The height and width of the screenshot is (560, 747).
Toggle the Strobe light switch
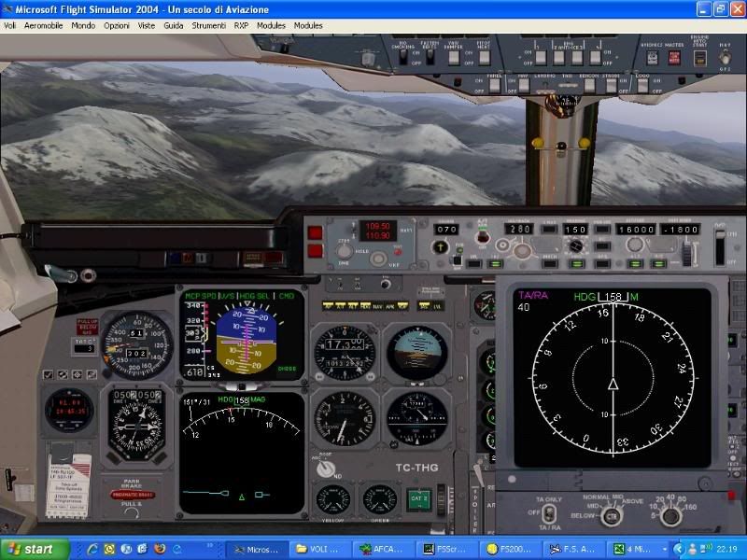(x=612, y=86)
